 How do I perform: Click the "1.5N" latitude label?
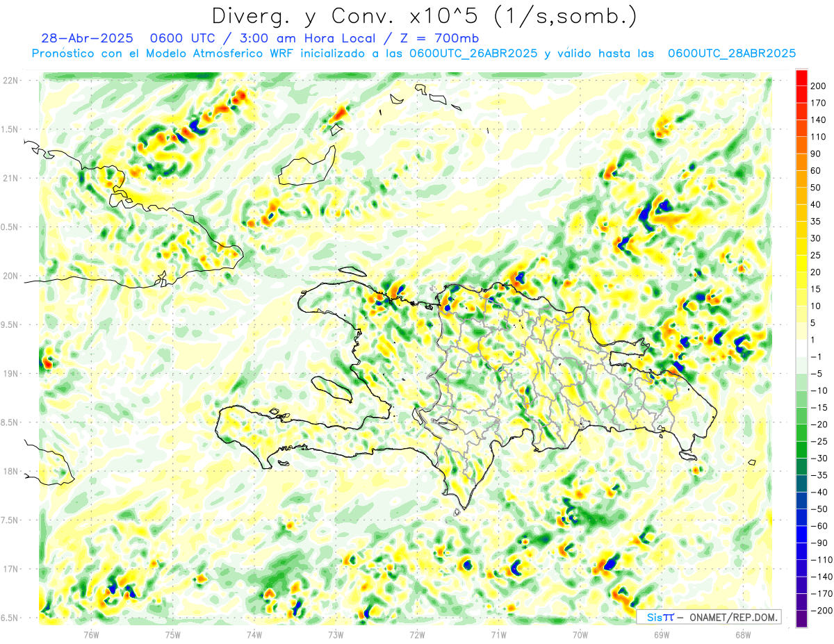10,130
